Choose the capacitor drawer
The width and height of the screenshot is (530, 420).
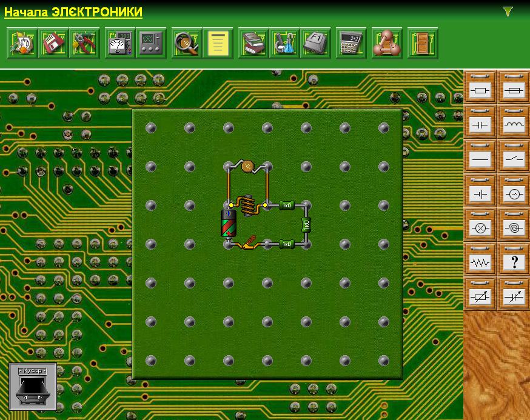point(480,122)
